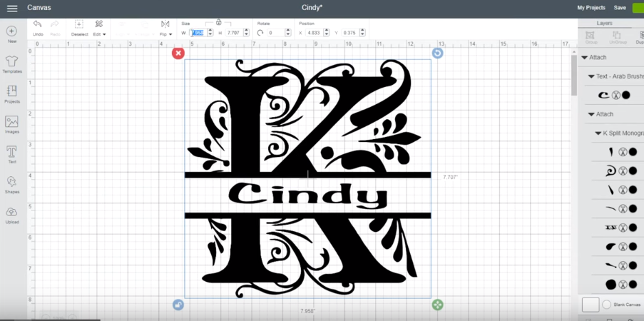Click the Canvas title in header
This screenshot has width=644, height=321.
pyautogui.click(x=39, y=8)
